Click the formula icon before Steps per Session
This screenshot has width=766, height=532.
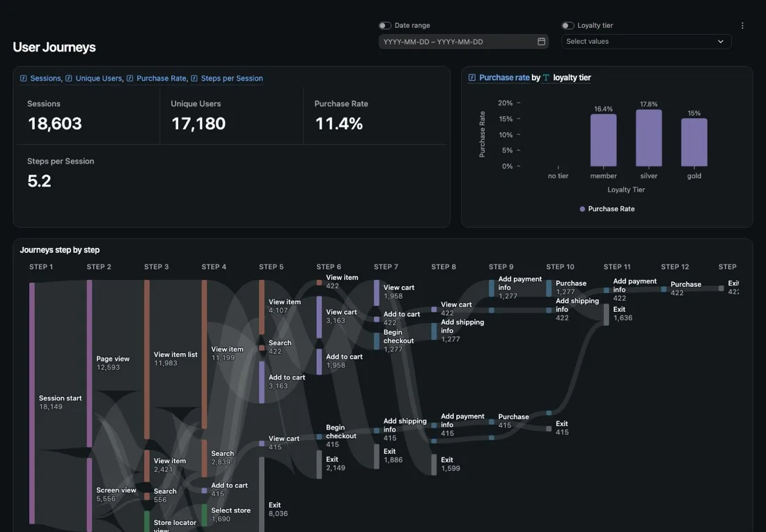(x=194, y=78)
